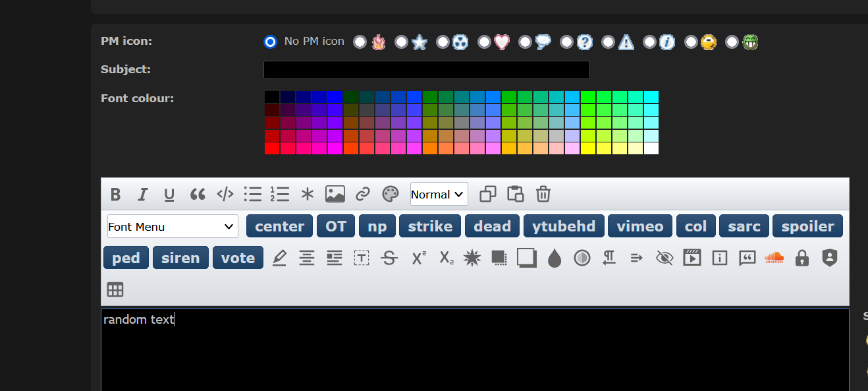
Task: Click the starburst flash icon
Action: 472,258
